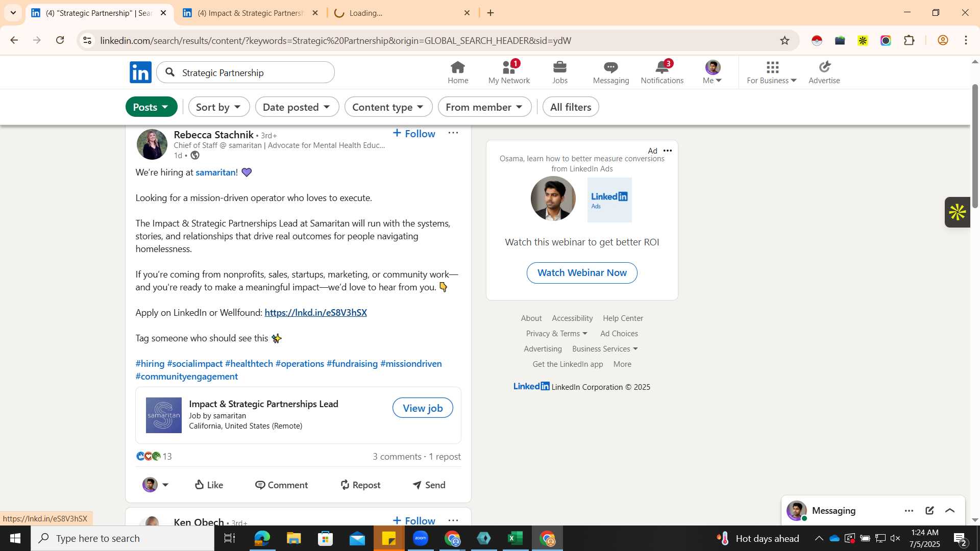Follow Rebecca Stachnik
Image resolution: width=980 pixels, height=551 pixels.
414,134
